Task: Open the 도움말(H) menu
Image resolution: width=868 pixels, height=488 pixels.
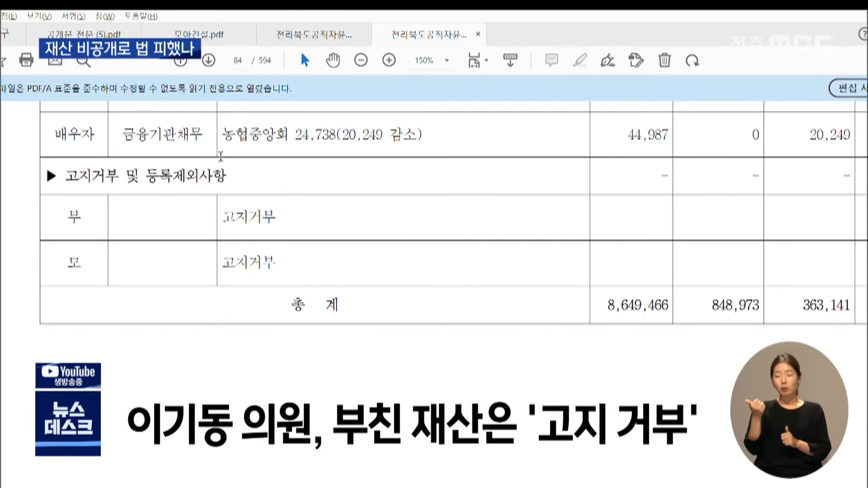Action: (x=141, y=16)
